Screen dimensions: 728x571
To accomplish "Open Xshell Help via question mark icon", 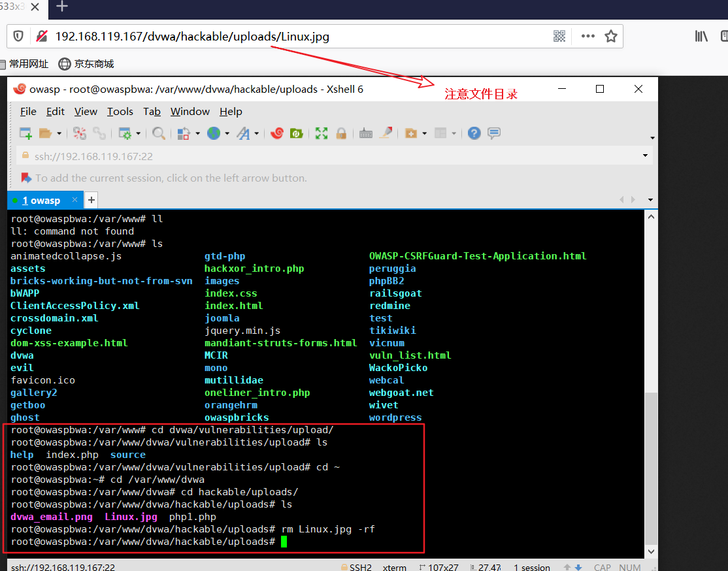I will click(474, 133).
